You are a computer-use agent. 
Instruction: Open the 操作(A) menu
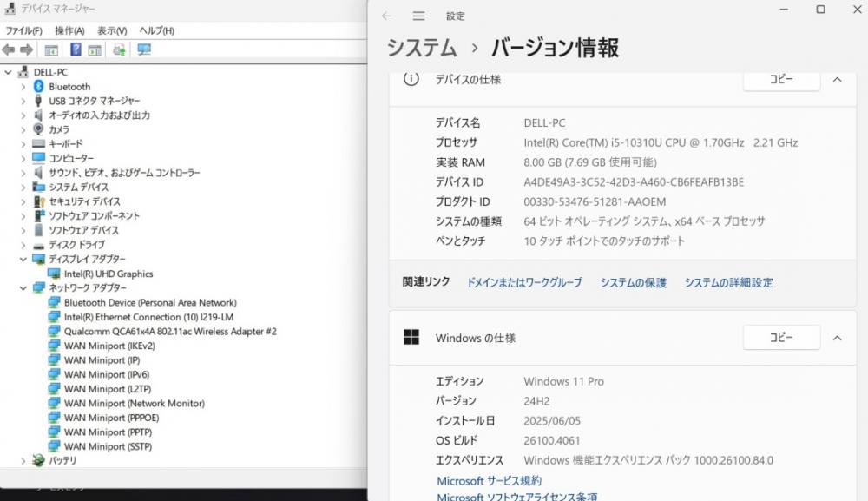[x=69, y=30]
